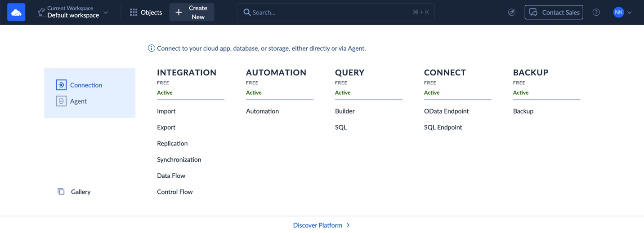The width and height of the screenshot is (644, 233).
Task: Click the Connection icon in the left panel
Action: pos(61,85)
